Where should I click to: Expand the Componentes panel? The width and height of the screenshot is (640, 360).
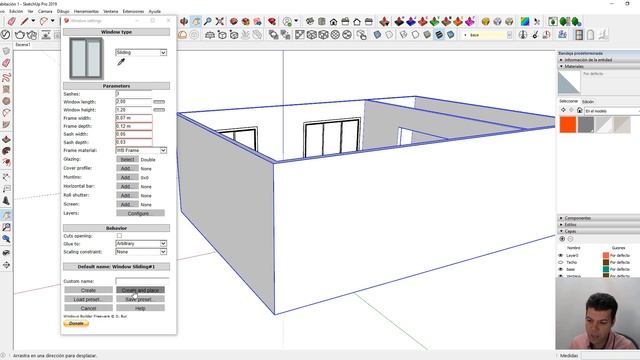click(598, 218)
